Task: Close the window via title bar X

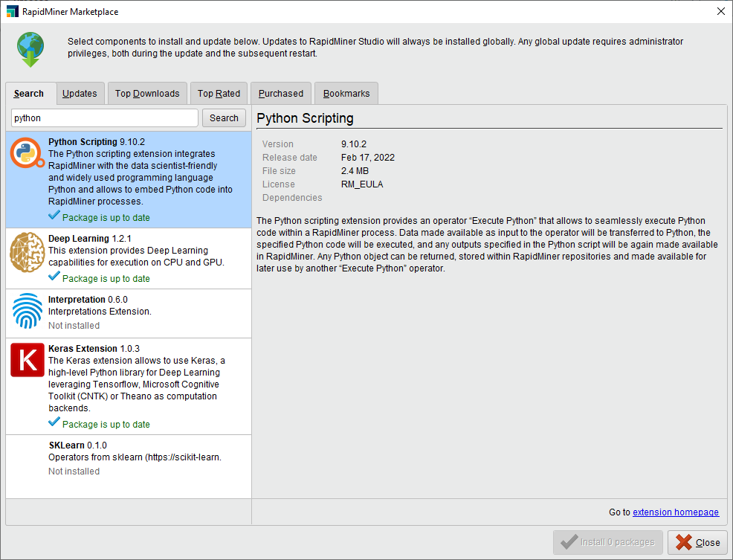Action: point(721,11)
